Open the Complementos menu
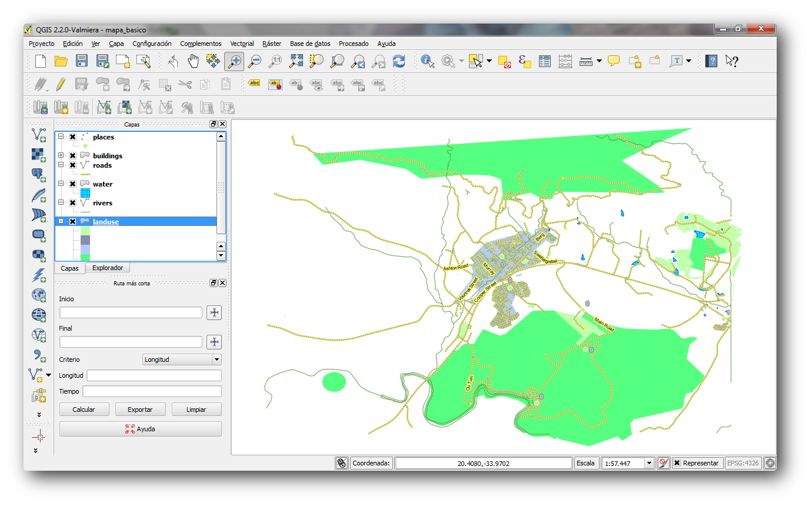Viewport: 812px width, 506px height. [201, 44]
